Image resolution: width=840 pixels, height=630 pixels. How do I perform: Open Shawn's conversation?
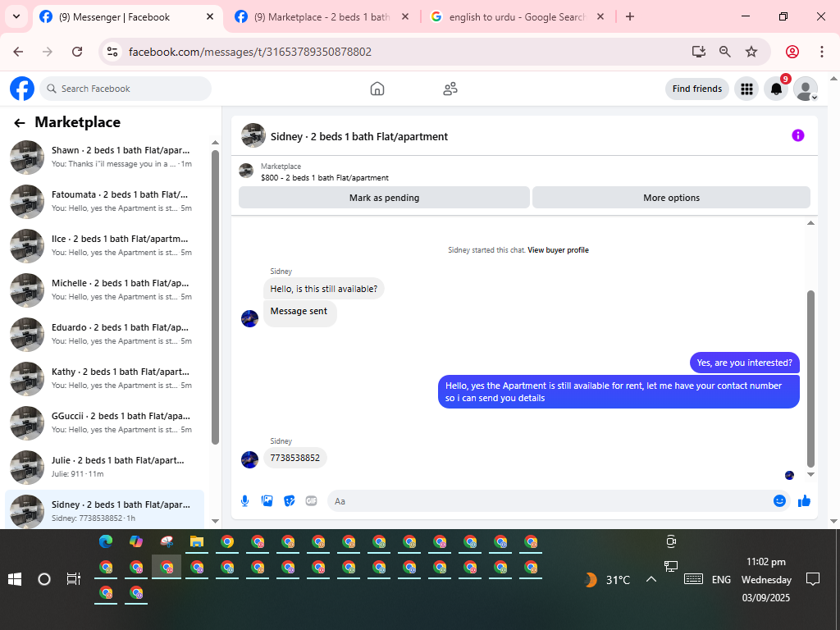click(x=104, y=157)
